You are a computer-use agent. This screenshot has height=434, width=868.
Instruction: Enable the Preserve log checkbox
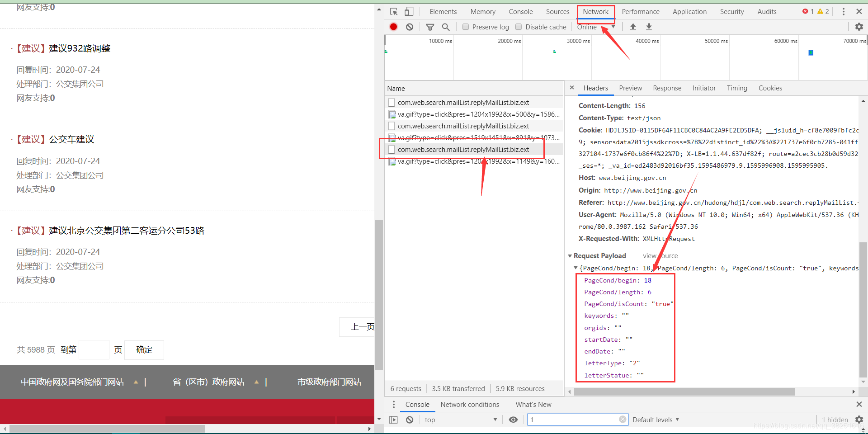(x=466, y=27)
